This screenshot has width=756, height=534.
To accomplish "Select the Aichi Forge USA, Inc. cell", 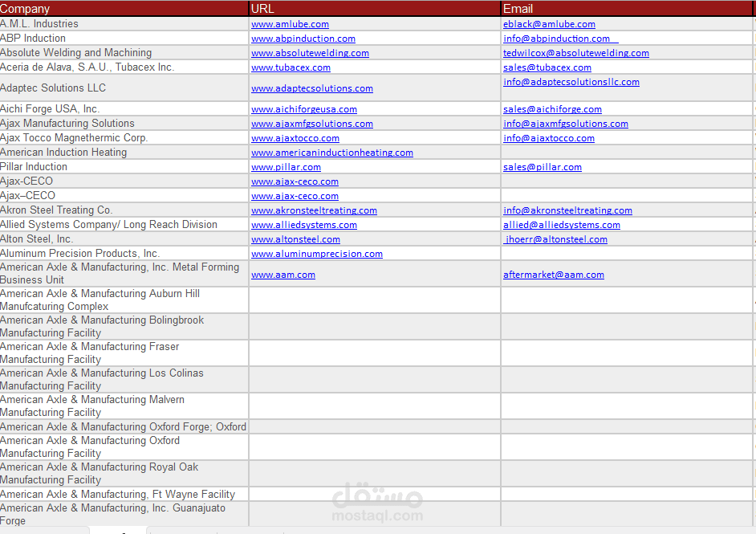I will pyautogui.click(x=124, y=109).
